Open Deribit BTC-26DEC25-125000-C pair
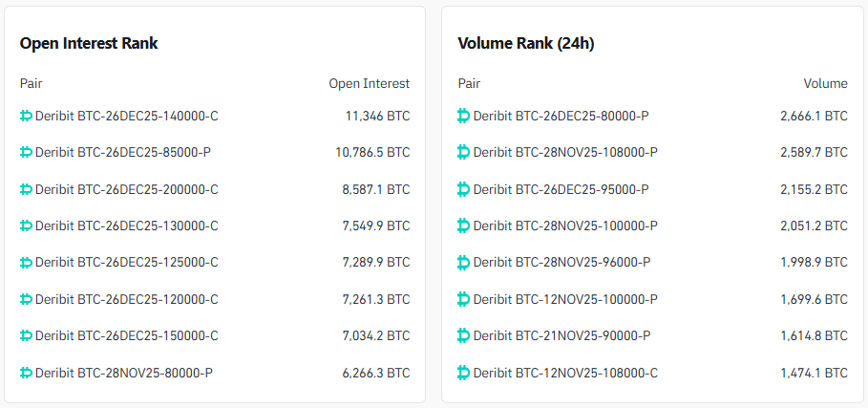 coord(126,263)
